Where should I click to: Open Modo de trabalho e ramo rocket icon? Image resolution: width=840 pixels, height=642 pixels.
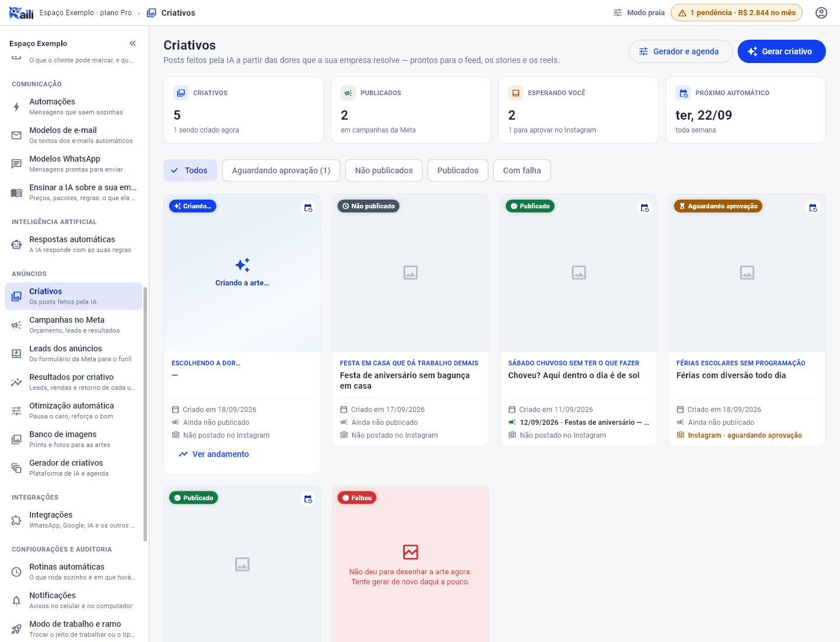pos(16,629)
